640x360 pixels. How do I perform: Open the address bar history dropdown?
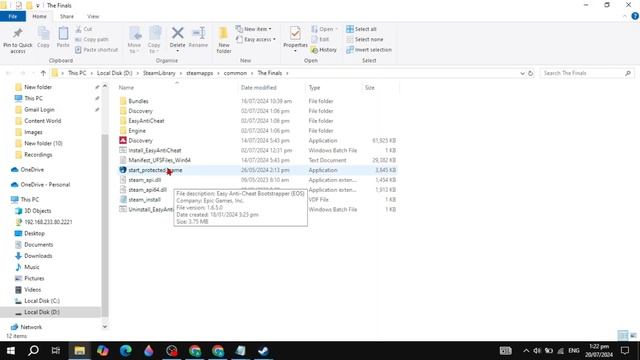click(x=522, y=73)
